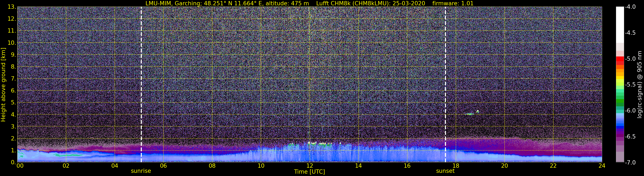This screenshot has height=176, width=644.
Task: Click the white dashed sunrise marker line
Action: pos(141,85)
